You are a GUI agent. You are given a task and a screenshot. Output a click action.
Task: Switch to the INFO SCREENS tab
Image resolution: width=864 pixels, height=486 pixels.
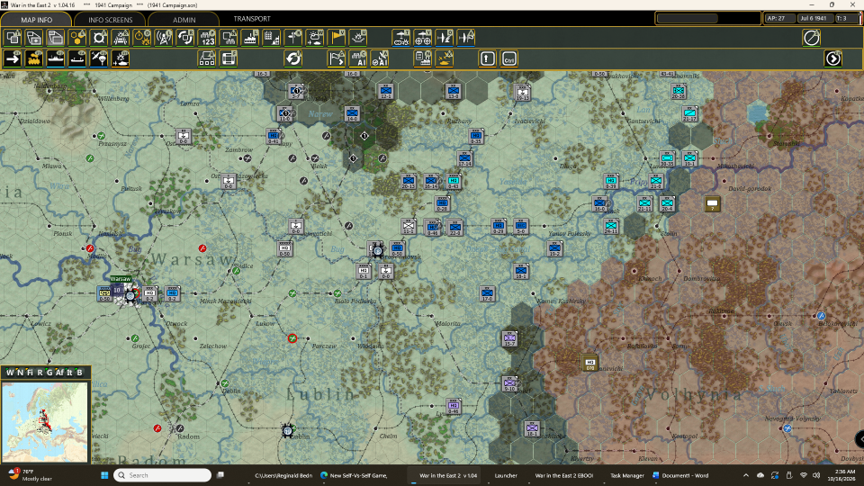click(x=110, y=19)
